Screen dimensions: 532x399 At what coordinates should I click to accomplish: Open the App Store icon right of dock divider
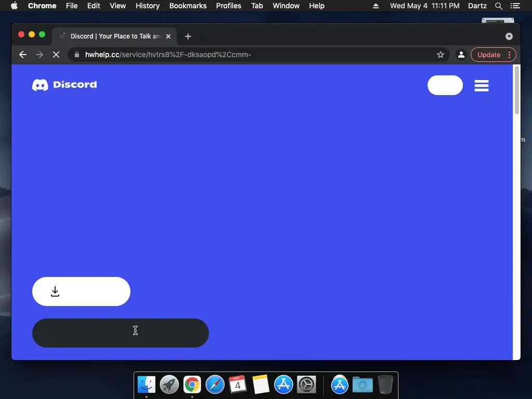340,385
